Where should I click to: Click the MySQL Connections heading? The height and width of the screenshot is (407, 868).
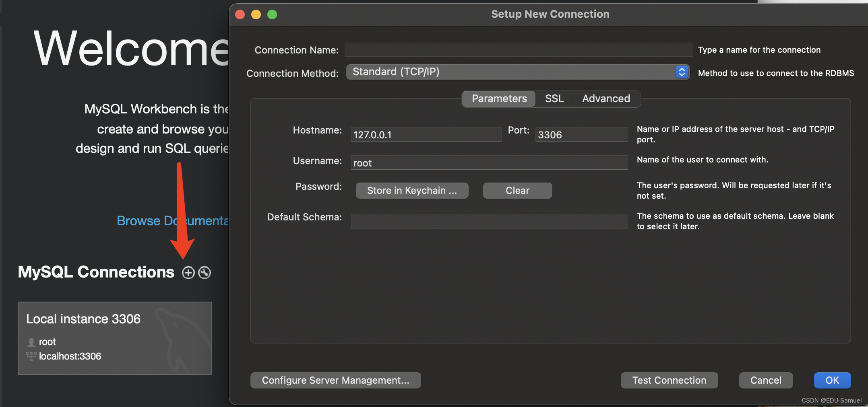click(x=96, y=272)
